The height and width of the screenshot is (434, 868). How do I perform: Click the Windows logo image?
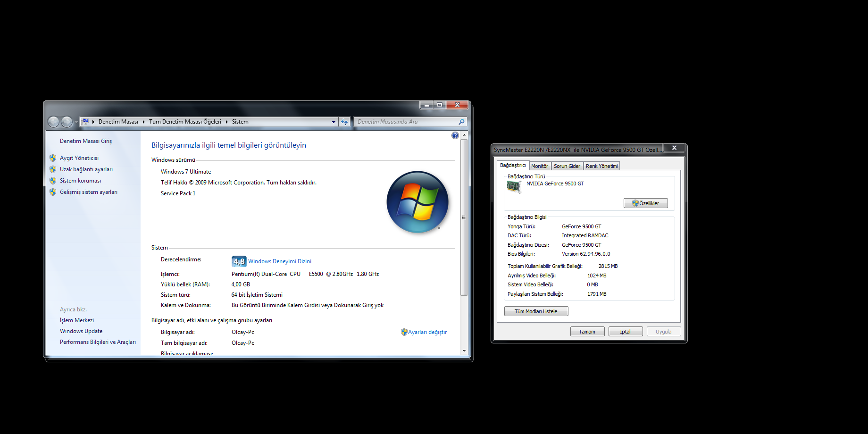coord(417,202)
